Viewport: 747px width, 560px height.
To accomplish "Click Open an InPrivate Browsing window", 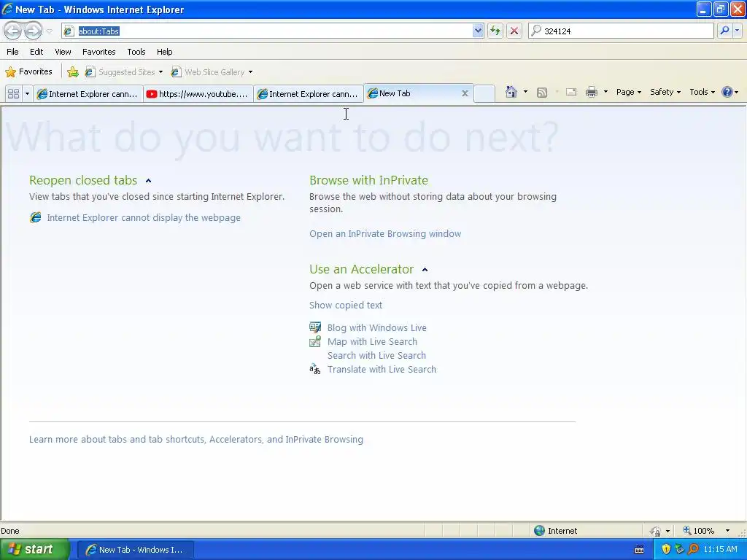I will click(385, 234).
